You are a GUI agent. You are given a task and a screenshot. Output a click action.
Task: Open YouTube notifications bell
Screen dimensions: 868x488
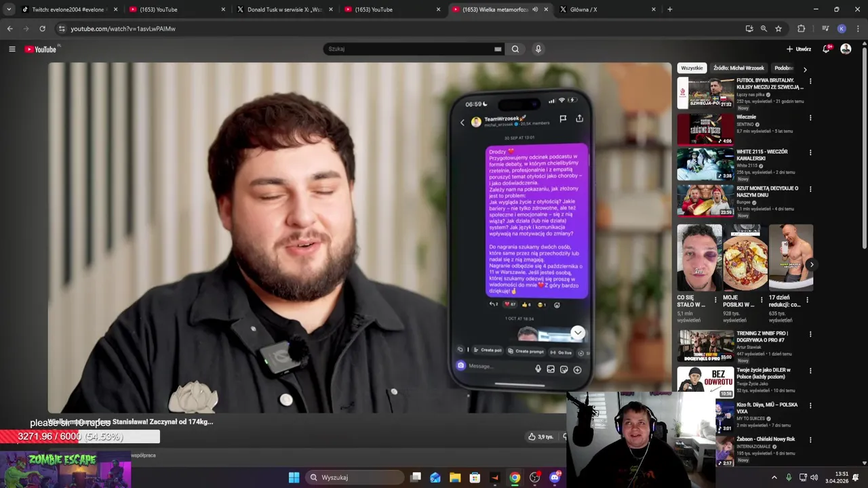tap(826, 49)
